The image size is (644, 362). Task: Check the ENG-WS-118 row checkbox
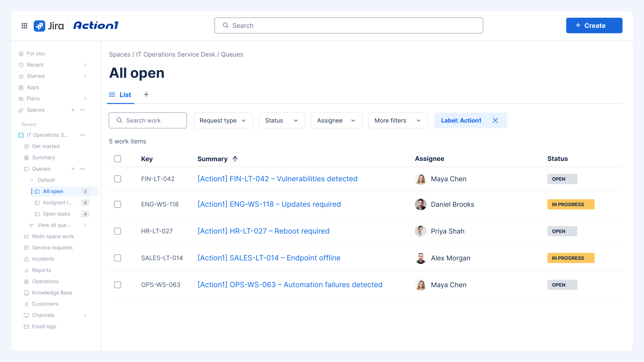[x=117, y=204]
